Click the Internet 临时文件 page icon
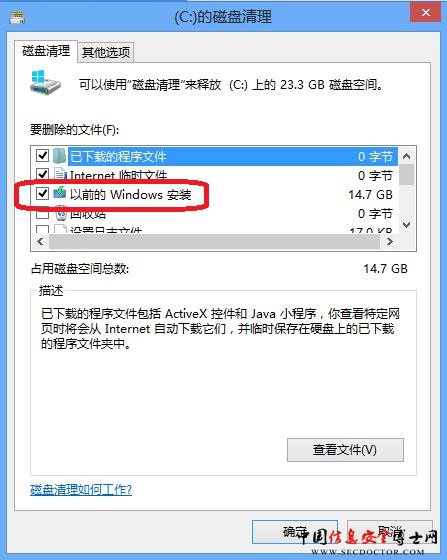 click(x=60, y=174)
